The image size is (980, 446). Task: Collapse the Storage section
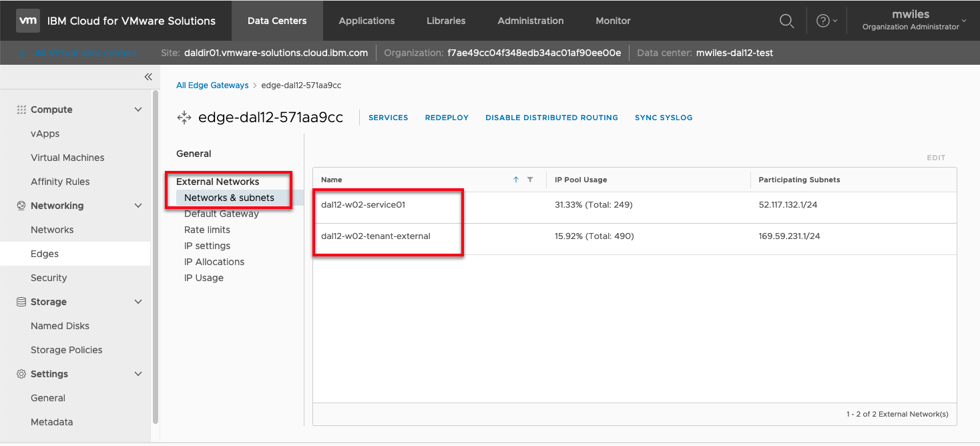coord(138,302)
